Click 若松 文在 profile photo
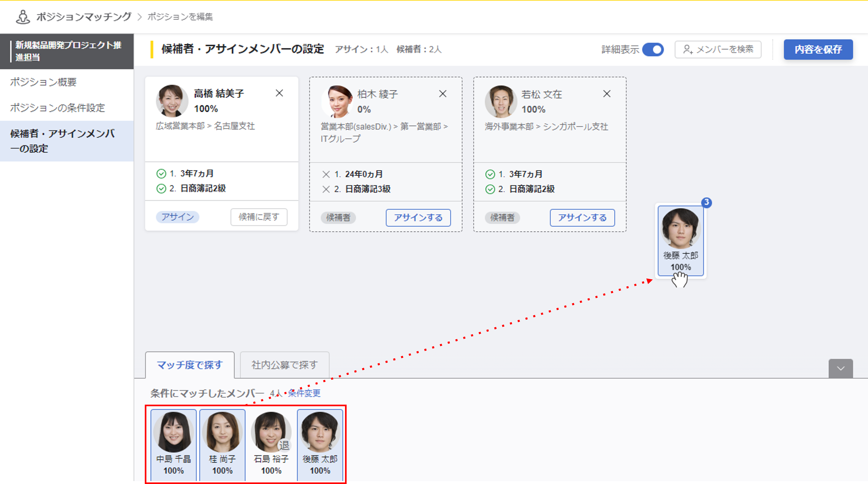 click(501, 101)
